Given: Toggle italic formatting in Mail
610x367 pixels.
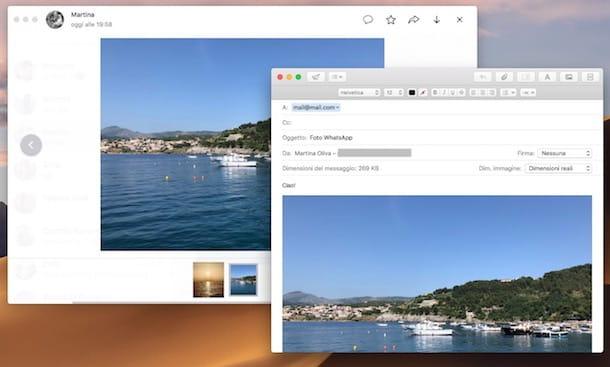Looking at the screenshot, I should (444, 92).
